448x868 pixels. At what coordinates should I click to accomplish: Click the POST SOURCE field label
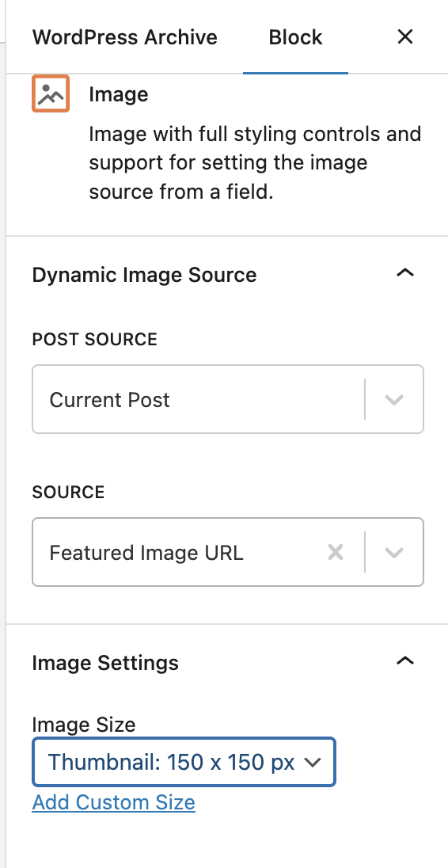click(94, 339)
